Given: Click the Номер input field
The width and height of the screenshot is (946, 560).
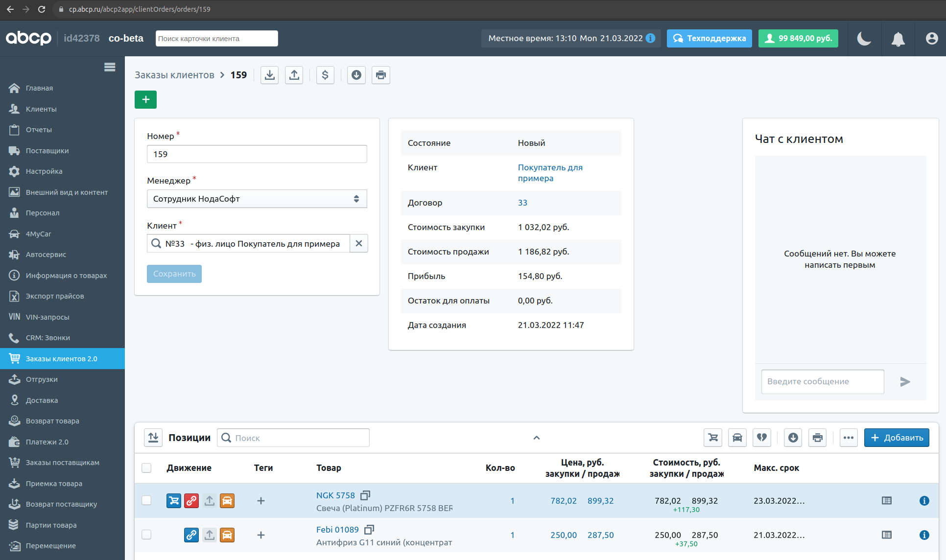Looking at the screenshot, I should [257, 154].
